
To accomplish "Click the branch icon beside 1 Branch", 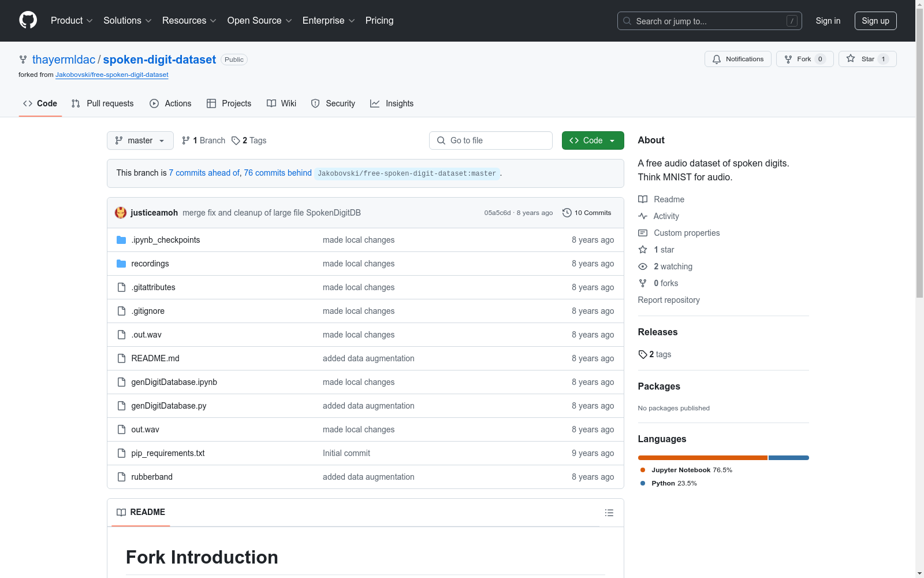I will click(x=186, y=140).
